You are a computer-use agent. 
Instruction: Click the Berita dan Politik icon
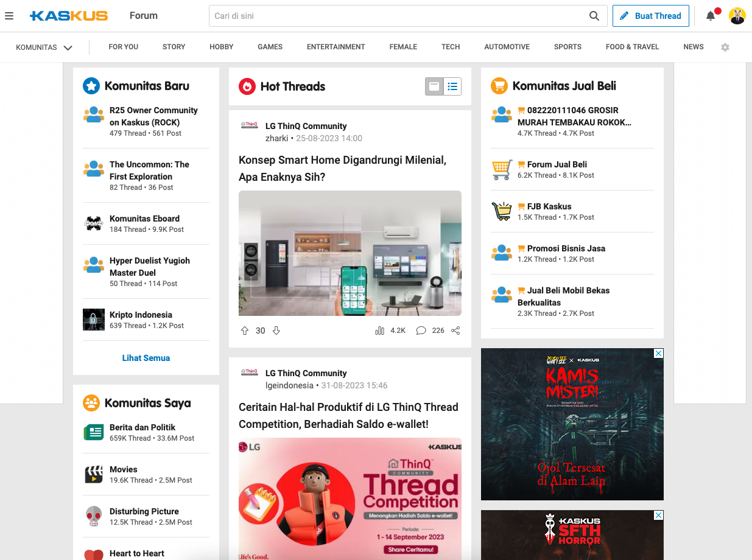pyautogui.click(x=94, y=432)
